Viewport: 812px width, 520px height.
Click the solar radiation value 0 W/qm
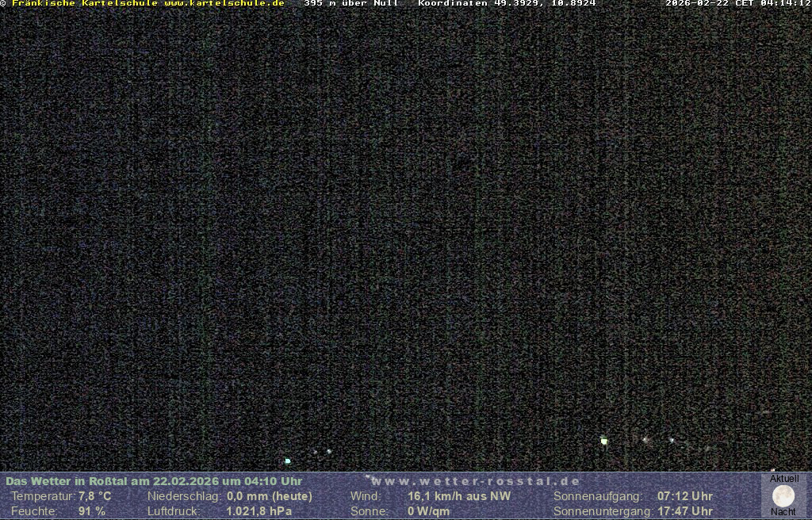tap(428, 511)
